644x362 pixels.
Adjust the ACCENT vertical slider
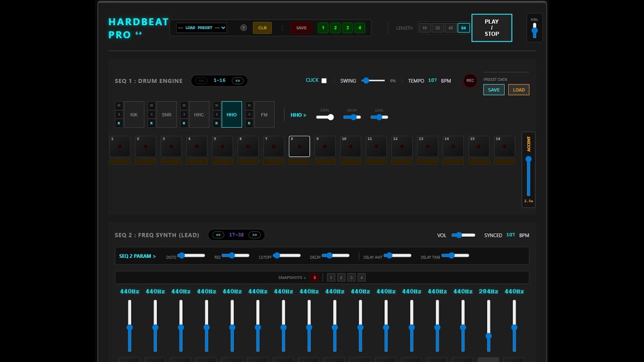pos(528,176)
